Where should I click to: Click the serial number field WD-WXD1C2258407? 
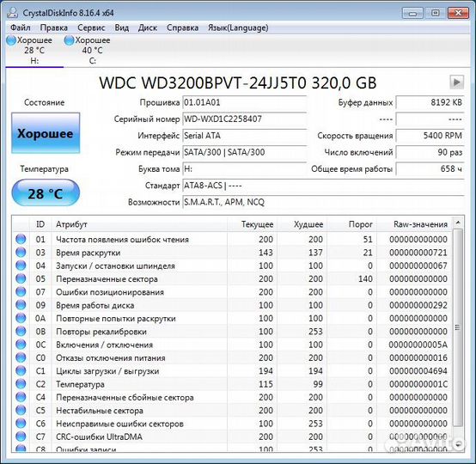(244, 119)
